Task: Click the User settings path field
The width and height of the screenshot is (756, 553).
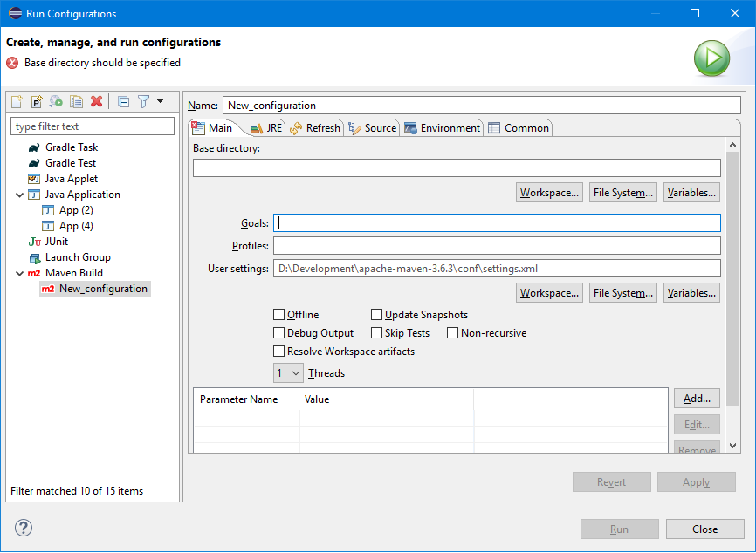Action: coord(497,269)
